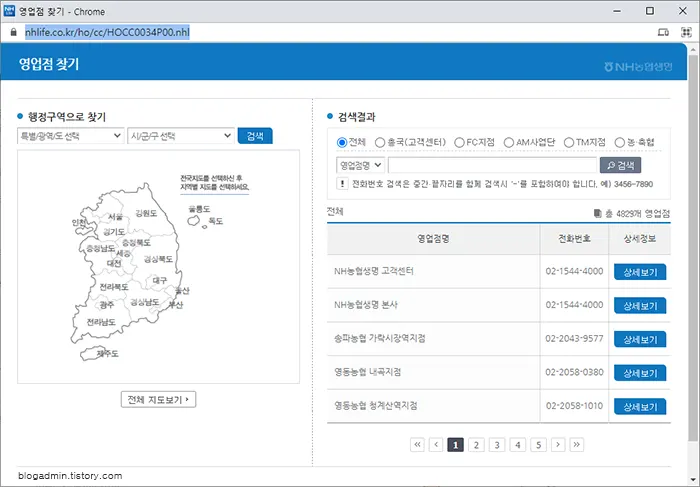This screenshot has width=700, height=487.
Task: Select 세종 on the map
Action: tap(123, 253)
